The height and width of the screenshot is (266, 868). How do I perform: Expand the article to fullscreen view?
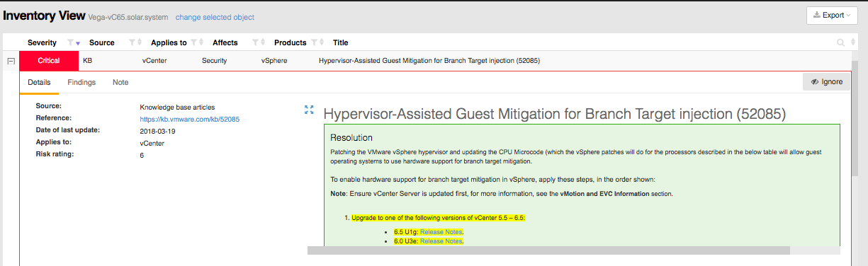(x=308, y=110)
